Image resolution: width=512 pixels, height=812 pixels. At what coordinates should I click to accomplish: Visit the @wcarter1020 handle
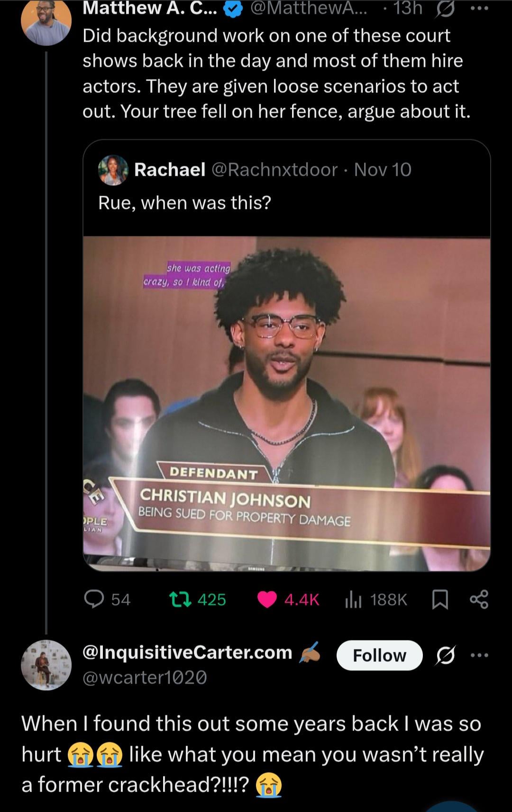[145, 678]
